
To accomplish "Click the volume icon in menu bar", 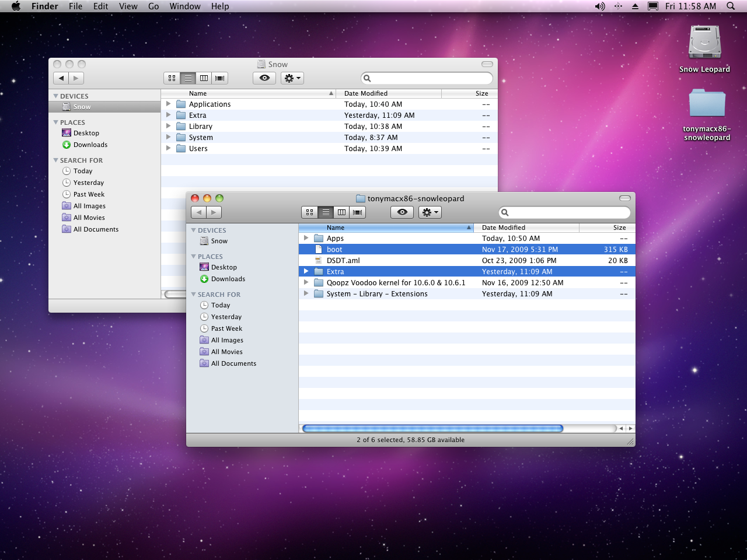I will (x=600, y=6).
